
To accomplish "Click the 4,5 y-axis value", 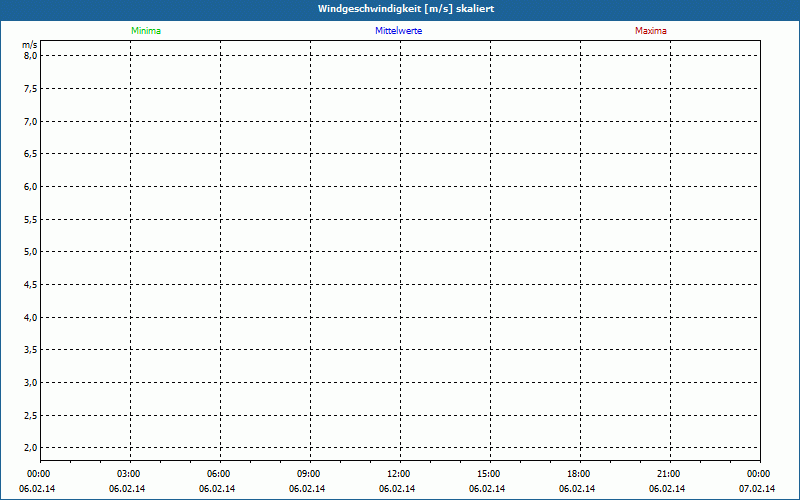I will 31,285.
